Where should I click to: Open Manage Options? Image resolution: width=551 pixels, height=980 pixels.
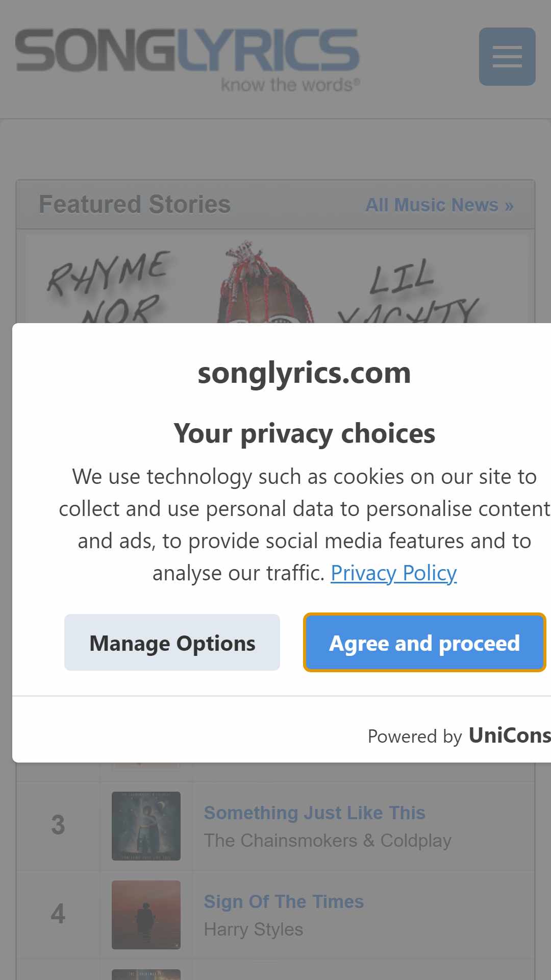[172, 643]
